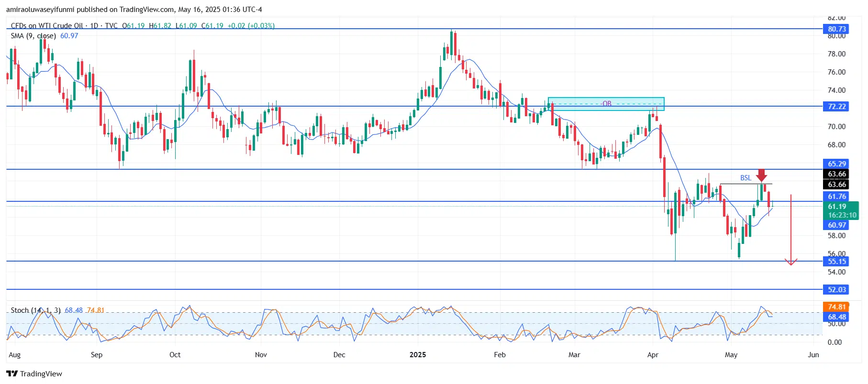Image resolution: width=868 pixels, height=384 pixels.
Task: Click the 2025 label on time axis
Action: [x=418, y=355]
